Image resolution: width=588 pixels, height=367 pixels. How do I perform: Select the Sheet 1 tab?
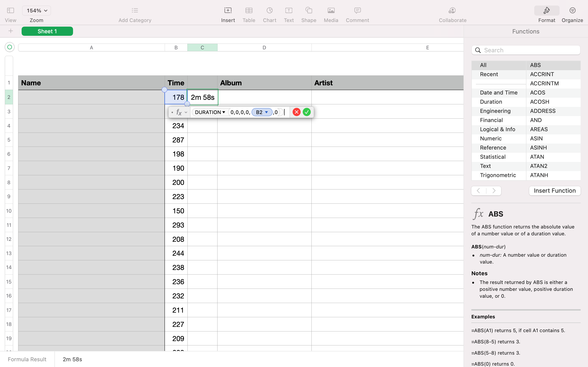(47, 31)
